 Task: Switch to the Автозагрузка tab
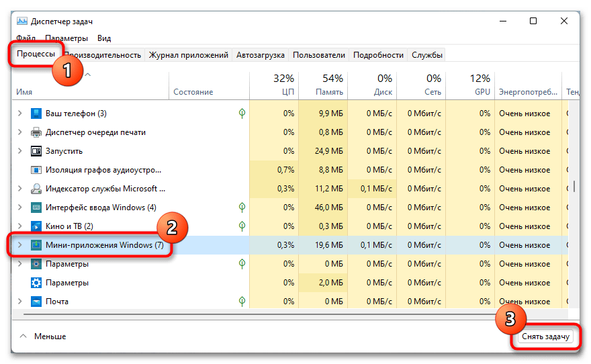[x=260, y=55]
